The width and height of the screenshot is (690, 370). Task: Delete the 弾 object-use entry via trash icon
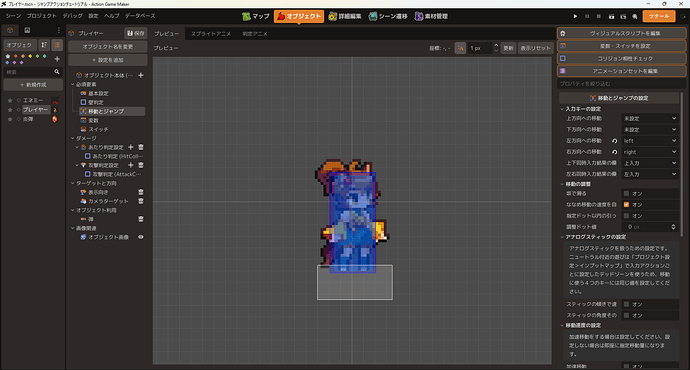pyautogui.click(x=141, y=219)
